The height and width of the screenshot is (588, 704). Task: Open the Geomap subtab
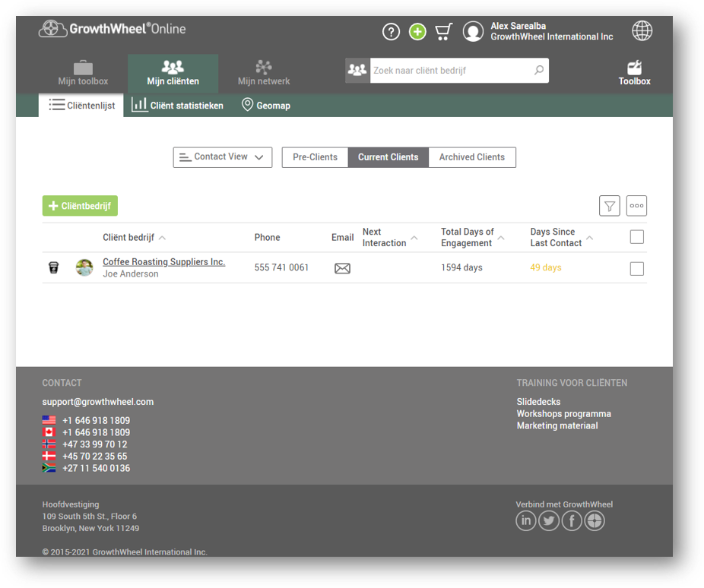(x=266, y=106)
